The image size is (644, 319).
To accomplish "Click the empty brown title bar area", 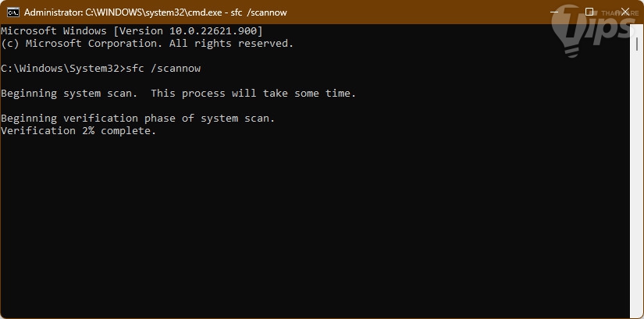I will (406, 12).
